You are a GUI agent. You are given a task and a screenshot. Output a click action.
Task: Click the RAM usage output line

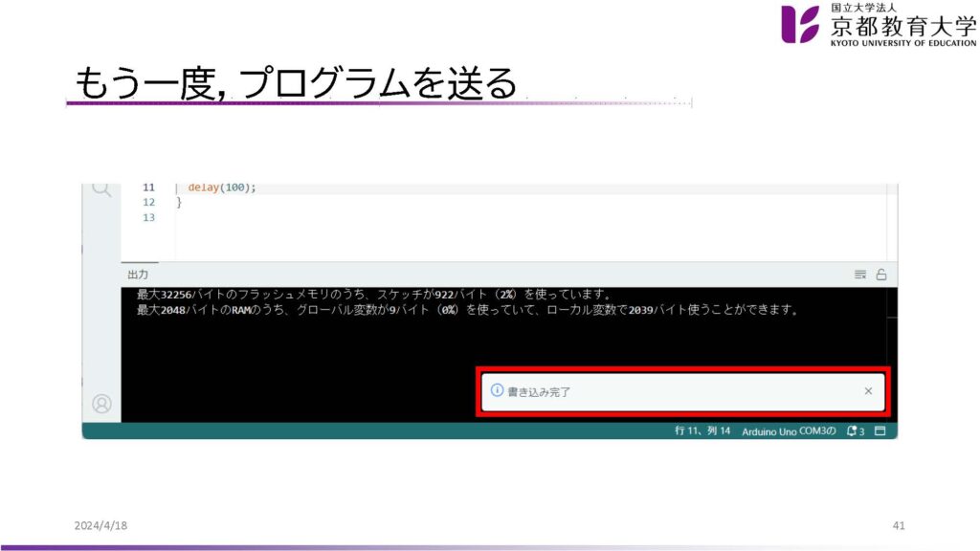[x=467, y=310]
